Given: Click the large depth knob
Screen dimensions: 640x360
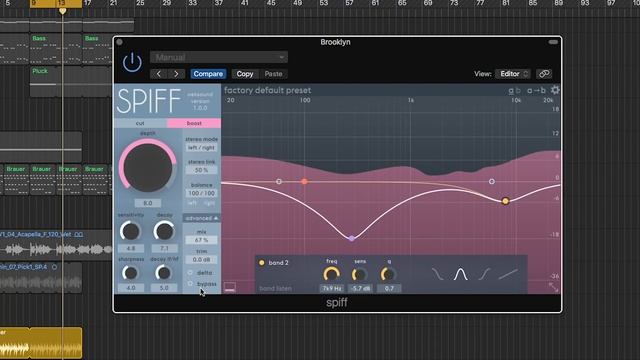Looking at the screenshot, I should coord(148,167).
